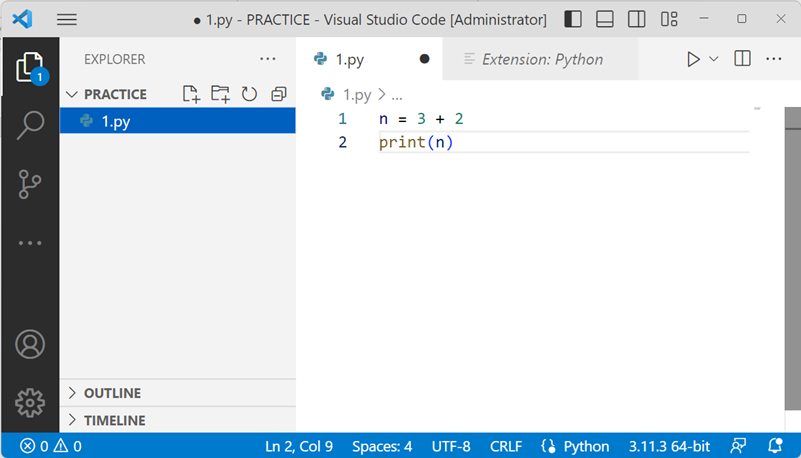Screen dimensions: 801x458
Task: Open the Search view in activity bar
Action: tap(30, 125)
